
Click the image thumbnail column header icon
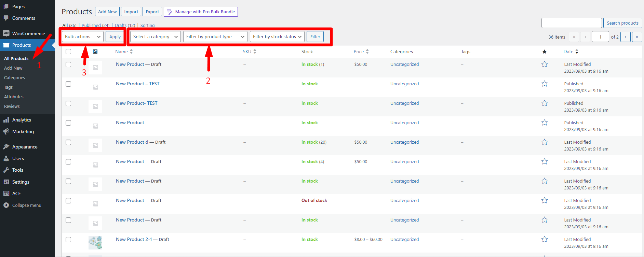point(95,52)
